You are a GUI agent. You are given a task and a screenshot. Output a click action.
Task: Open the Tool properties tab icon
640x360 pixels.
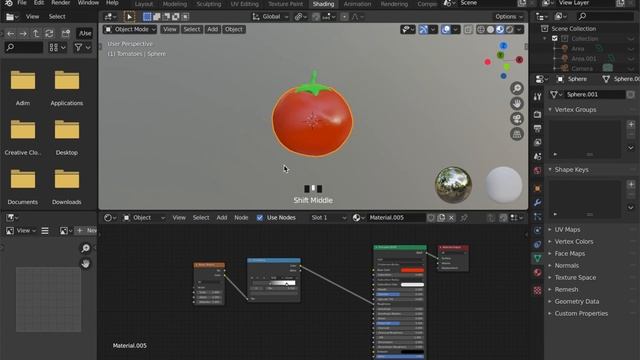click(537, 96)
